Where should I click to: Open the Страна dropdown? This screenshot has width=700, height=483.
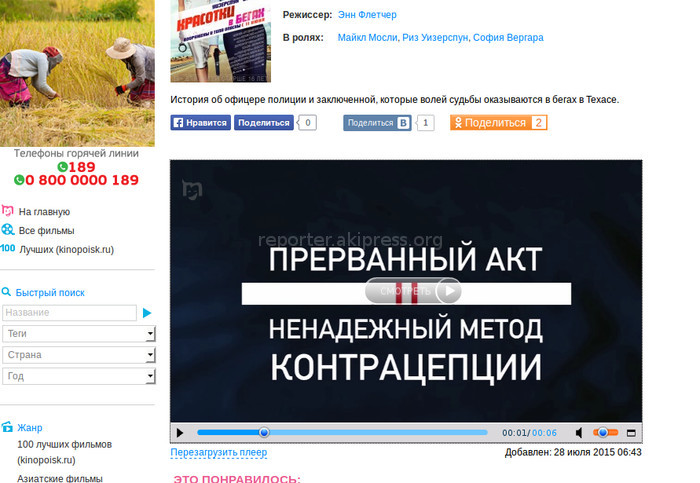(x=79, y=355)
